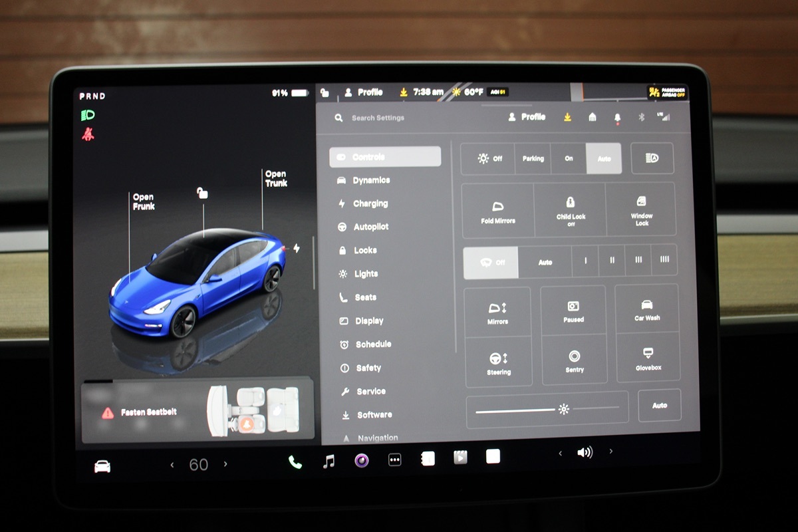Tap the speaker volume icon

coord(585,452)
